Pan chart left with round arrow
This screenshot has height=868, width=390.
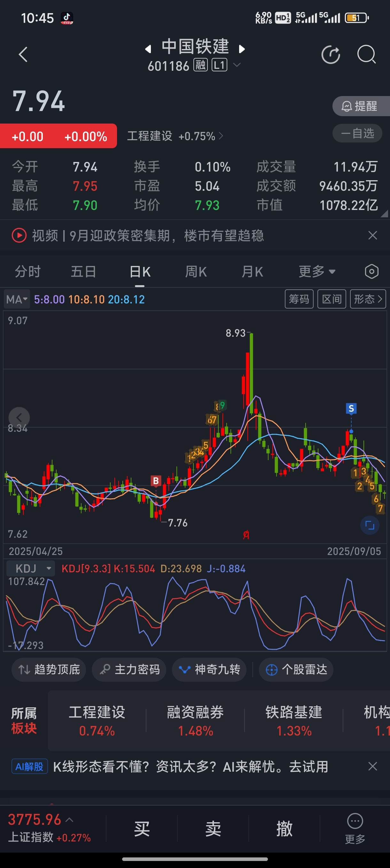tap(19, 417)
